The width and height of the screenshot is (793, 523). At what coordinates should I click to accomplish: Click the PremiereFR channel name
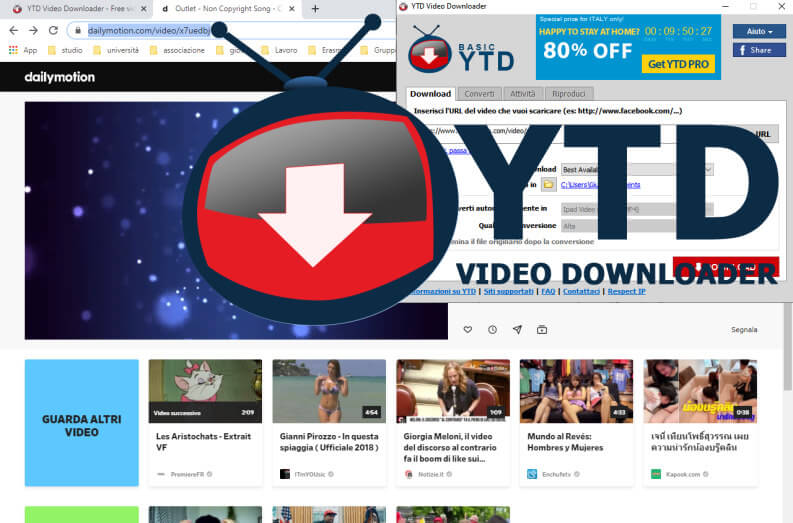pyautogui.click(x=187, y=474)
